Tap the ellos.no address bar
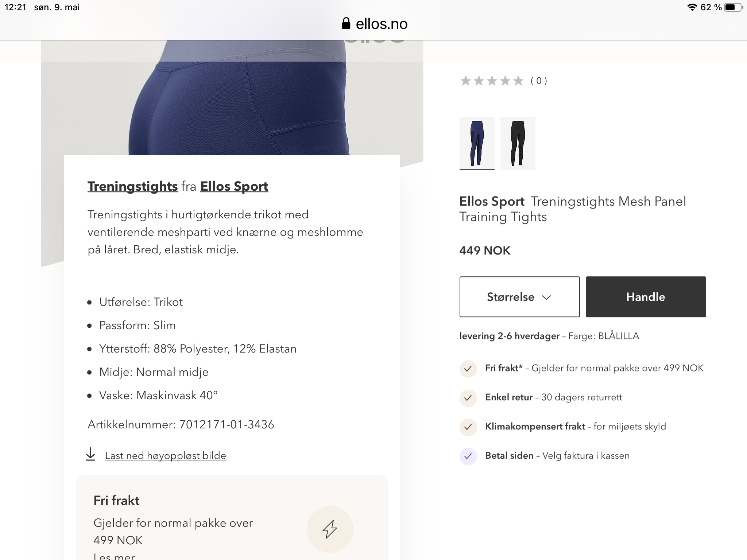 pos(375,24)
